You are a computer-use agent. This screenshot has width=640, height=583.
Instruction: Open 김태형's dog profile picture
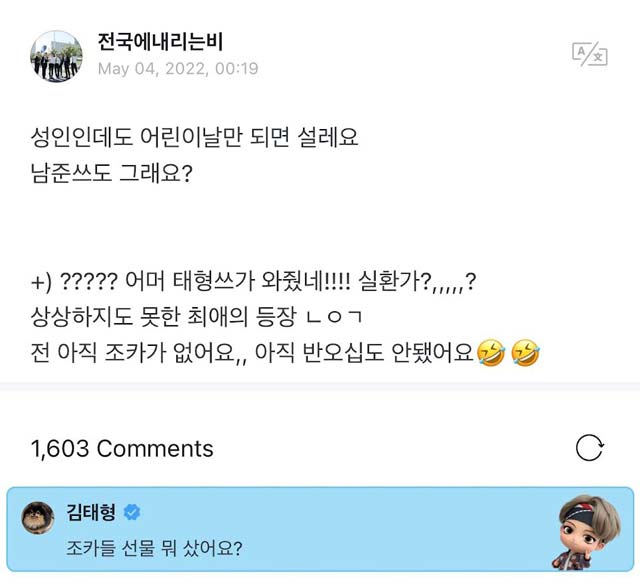(x=38, y=518)
